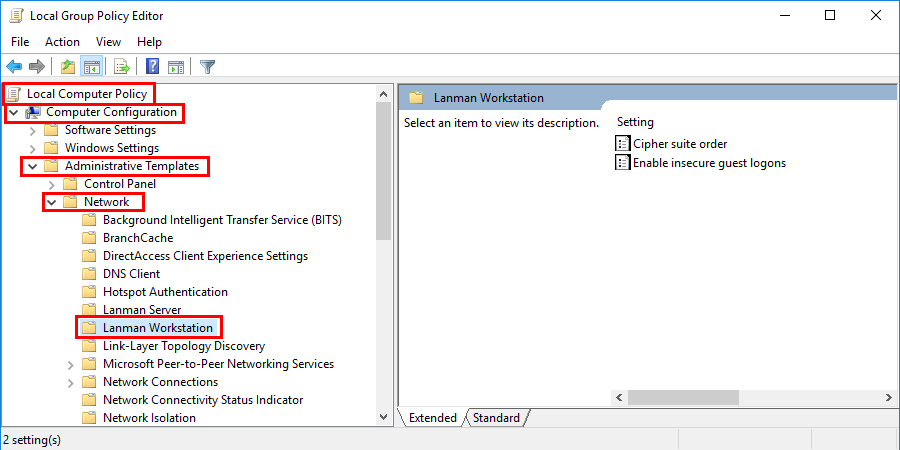Switch to the Extended tab
The width and height of the screenshot is (900, 450).
[433, 418]
